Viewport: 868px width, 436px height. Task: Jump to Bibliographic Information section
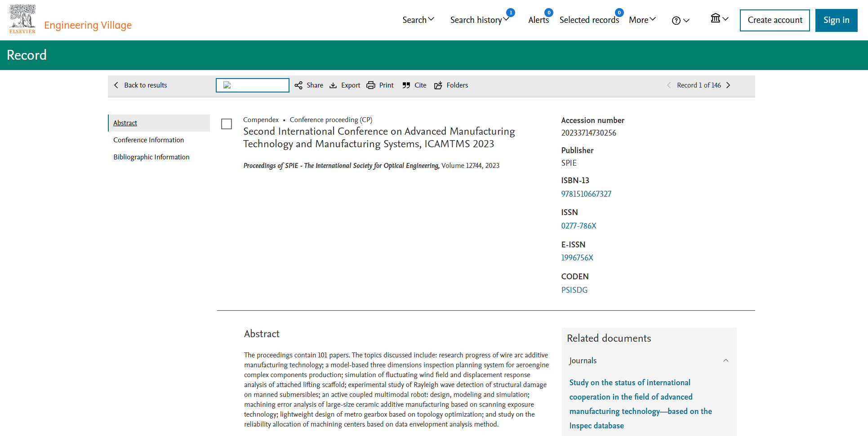click(x=151, y=157)
